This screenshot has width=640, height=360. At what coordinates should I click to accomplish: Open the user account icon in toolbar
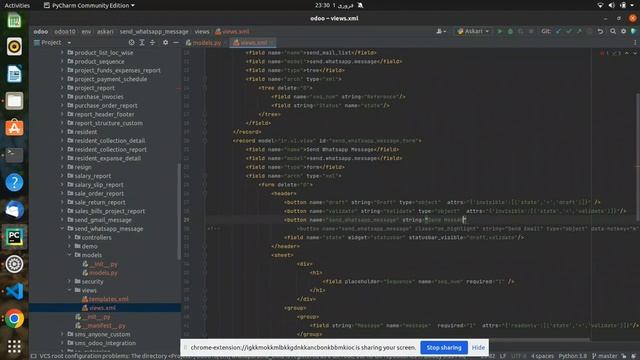(x=441, y=31)
